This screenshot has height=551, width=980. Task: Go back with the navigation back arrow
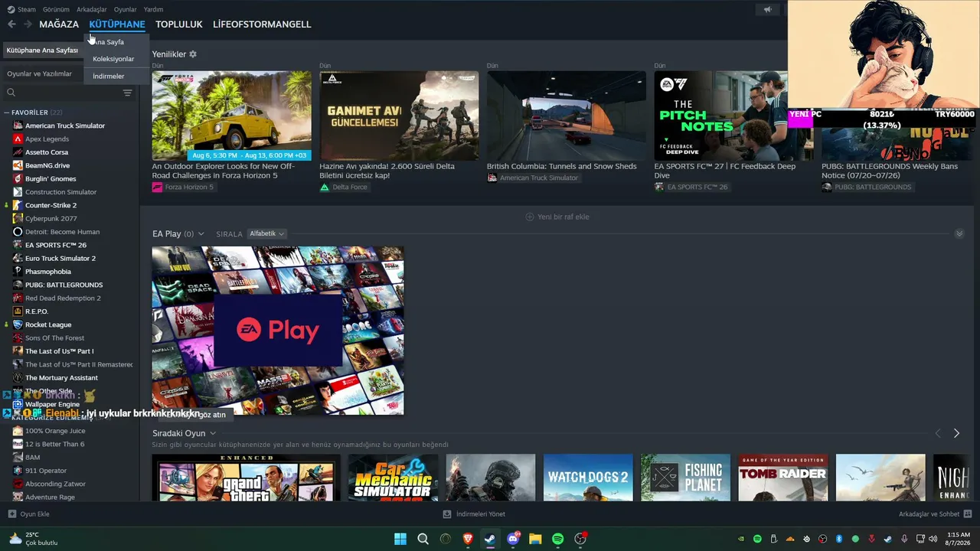(11, 24)
